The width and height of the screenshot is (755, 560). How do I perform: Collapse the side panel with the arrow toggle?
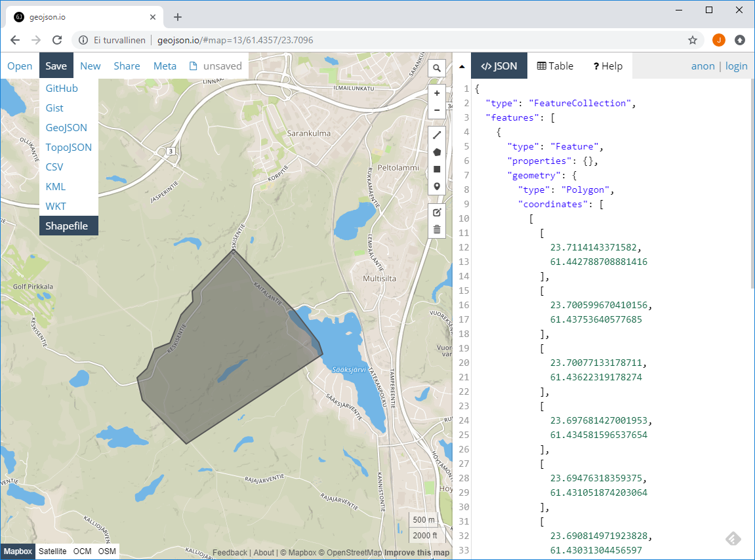(x=462, y=66)
